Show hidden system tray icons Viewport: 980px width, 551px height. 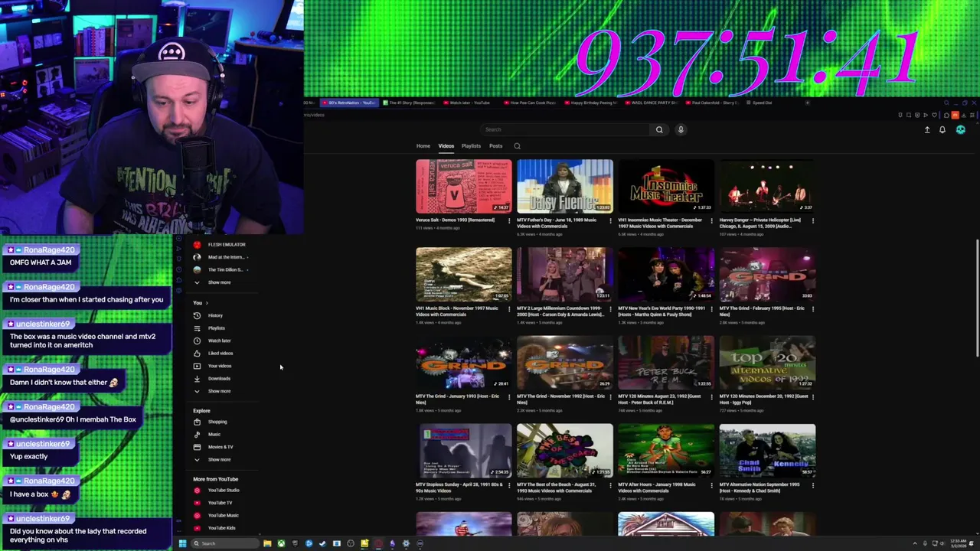click(915, 543)
